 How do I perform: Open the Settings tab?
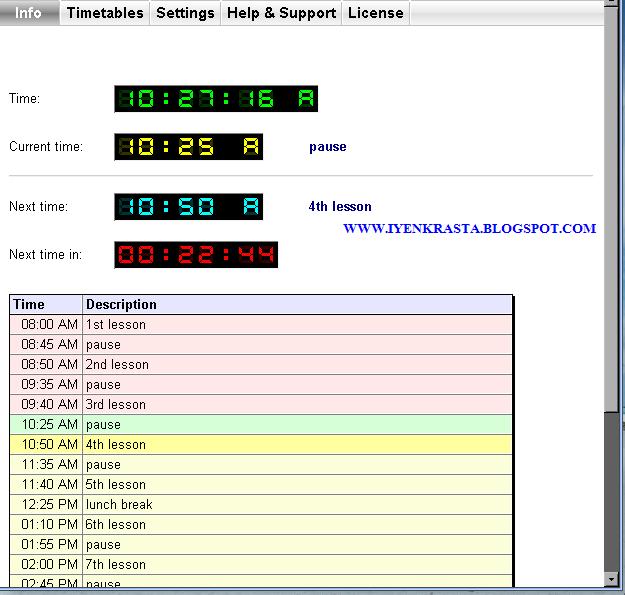click(x=185, y=13)
